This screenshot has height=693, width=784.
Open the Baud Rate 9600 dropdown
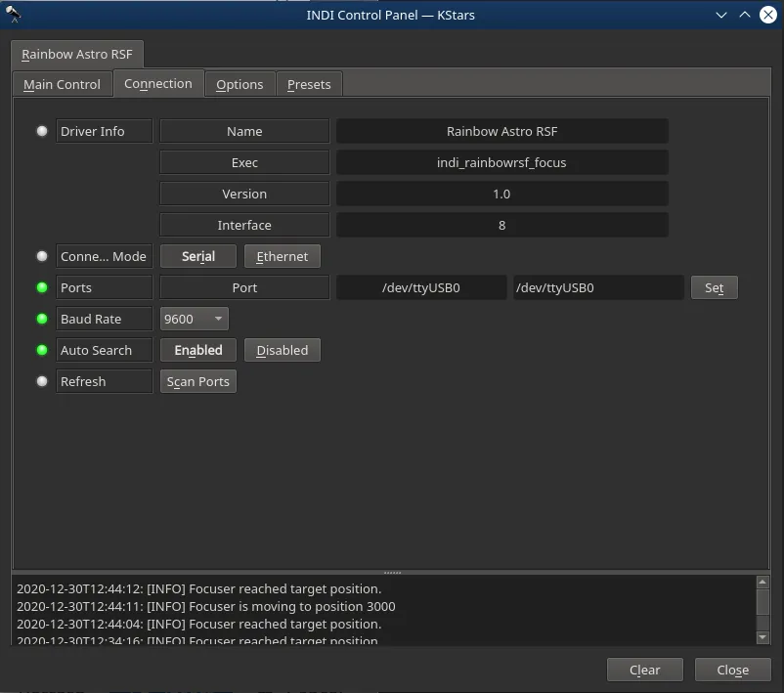coord(194,319)
